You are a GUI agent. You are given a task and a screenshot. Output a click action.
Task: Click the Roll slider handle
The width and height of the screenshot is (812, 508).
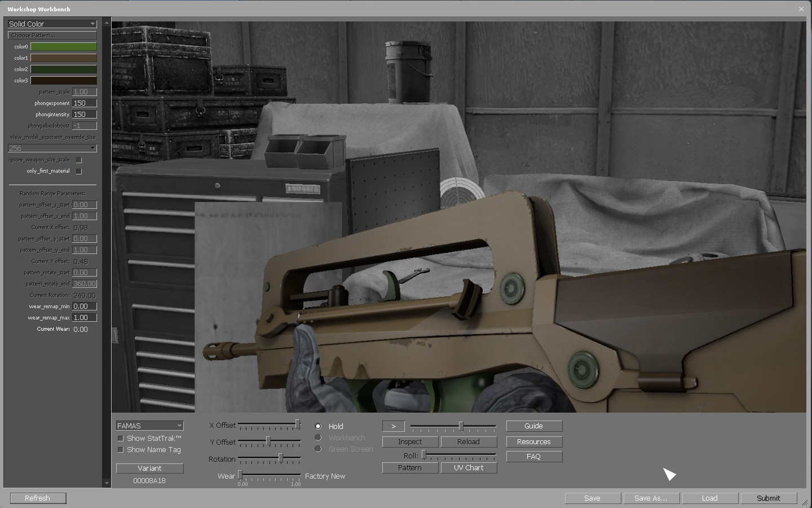(x=423, y=455)
